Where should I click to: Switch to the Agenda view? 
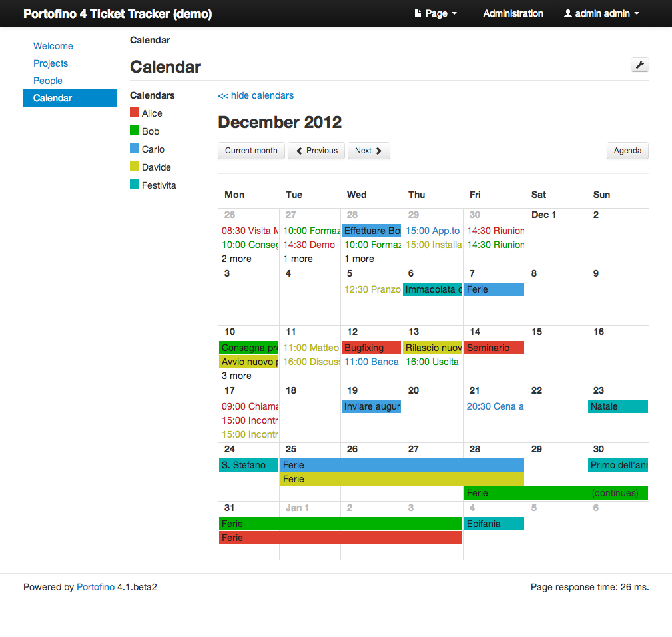tap(627, 151)
